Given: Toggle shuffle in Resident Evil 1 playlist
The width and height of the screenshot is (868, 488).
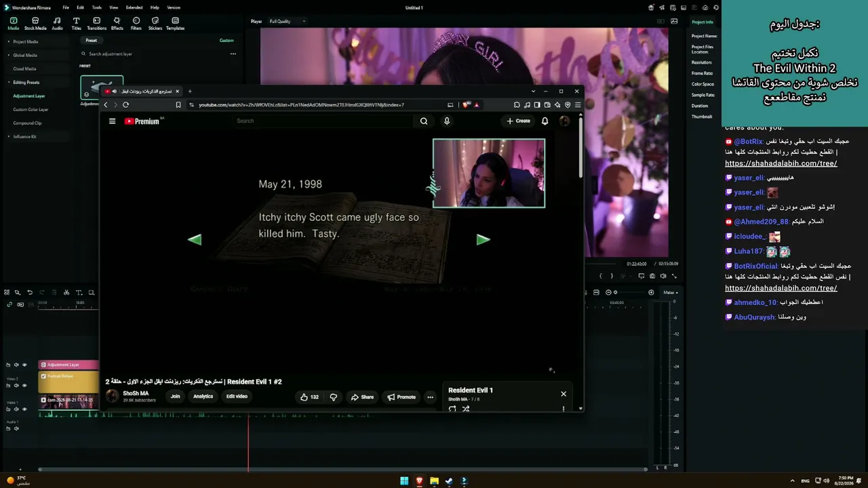Looking at the screenshot, I should click(x=466, y=409).
